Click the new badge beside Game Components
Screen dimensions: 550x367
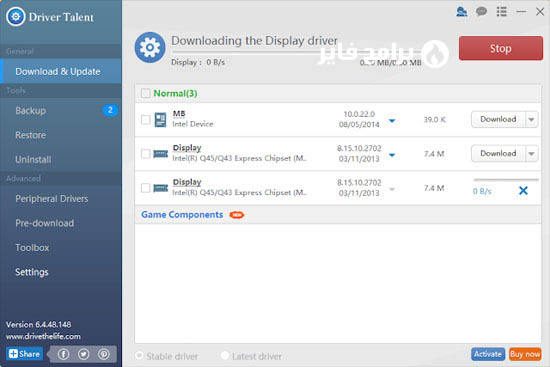(237, 215)
